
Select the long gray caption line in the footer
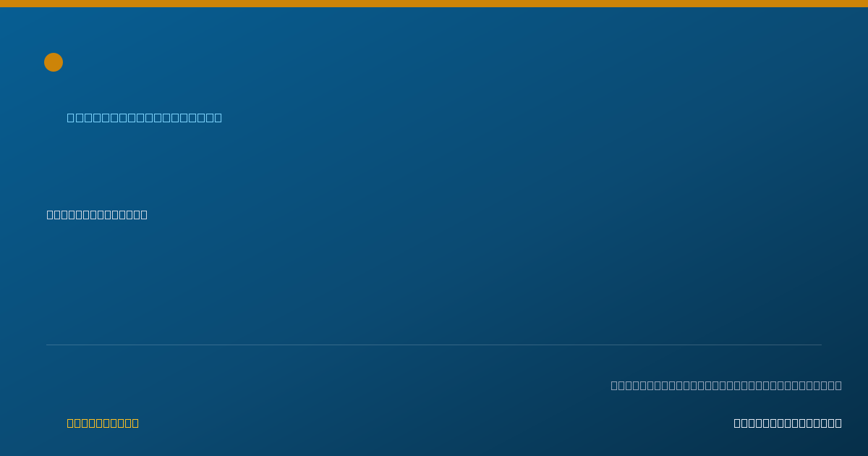726,385
